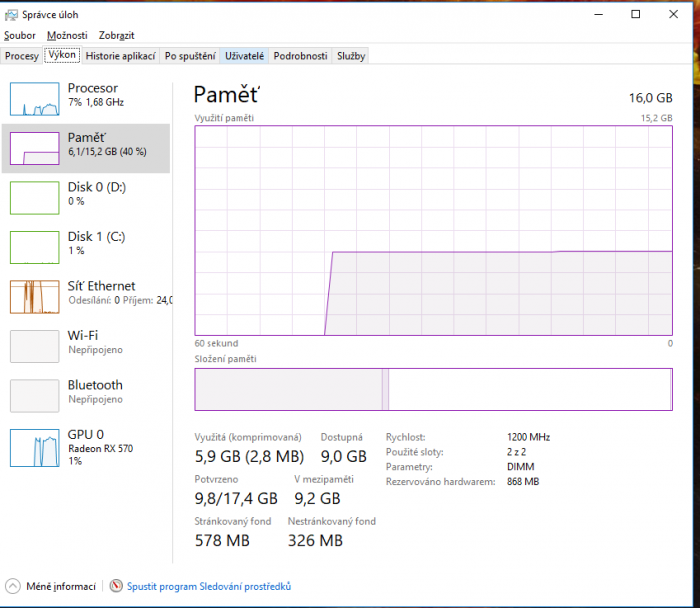The width and height of the screenshot is (700, 608).
Task: Open the Možnosti menu
Action: pyautogui.click(x=67, y=35)
